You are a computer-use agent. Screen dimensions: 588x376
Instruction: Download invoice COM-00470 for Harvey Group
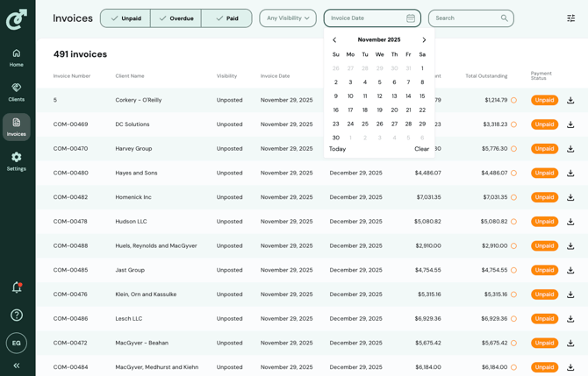click(570, 149)
